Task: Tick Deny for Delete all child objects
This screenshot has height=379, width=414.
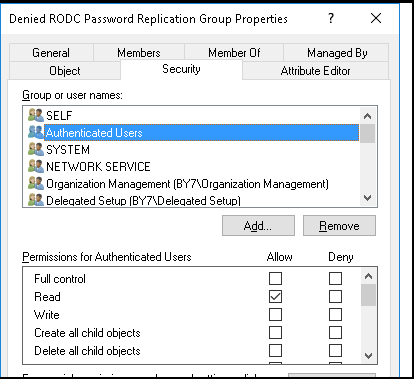Action: point(335,350)
